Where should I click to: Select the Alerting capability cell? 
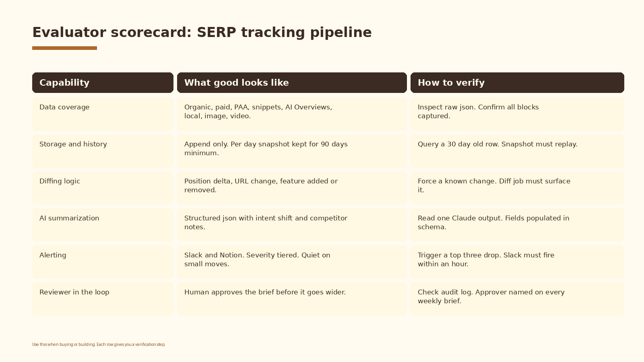click(103, 262)
